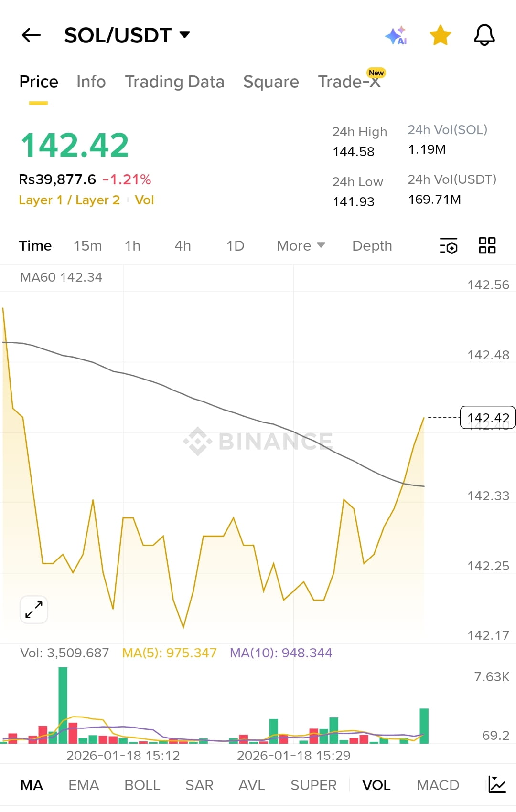Tap the MA(10): 948.344 label

click(x=281, y=653)
